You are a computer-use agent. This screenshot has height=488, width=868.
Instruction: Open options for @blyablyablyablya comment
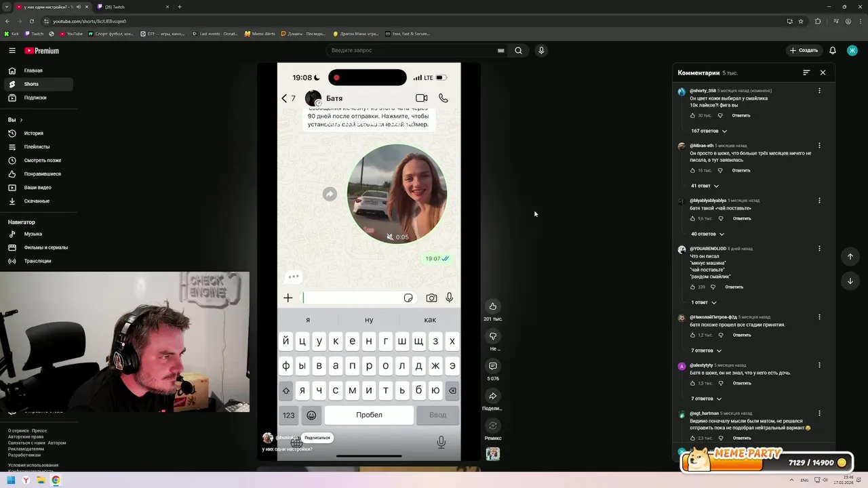tap(819, 201)
